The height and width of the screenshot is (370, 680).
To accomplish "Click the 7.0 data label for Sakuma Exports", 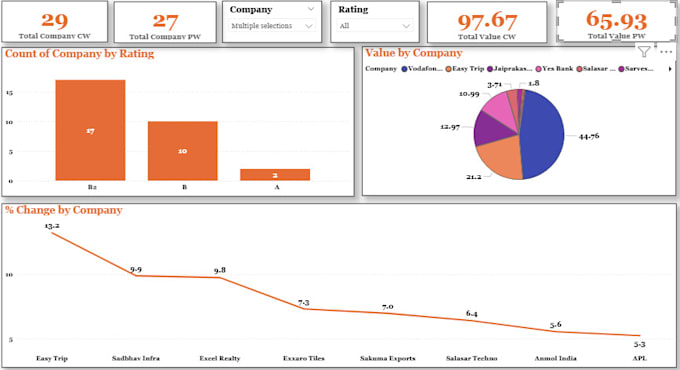I will click(x=388, y=307).
